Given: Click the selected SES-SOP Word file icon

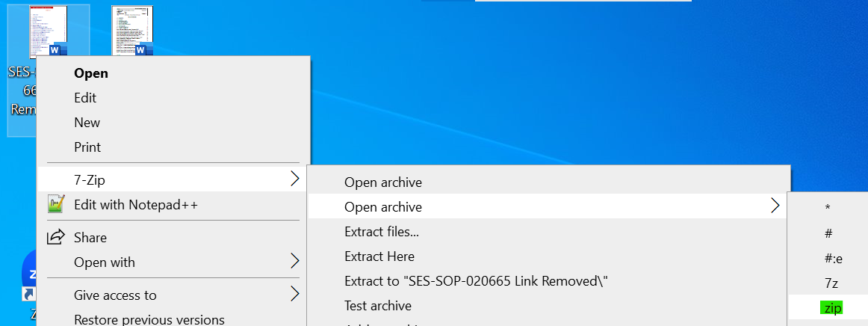Looking at the screenshot, I should click(x=48, y=32).
